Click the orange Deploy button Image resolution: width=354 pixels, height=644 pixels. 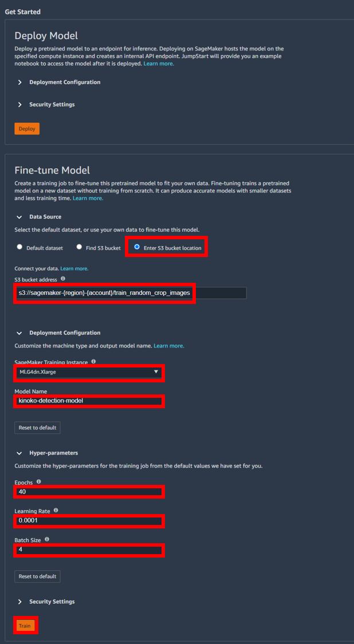pos(27,129)
